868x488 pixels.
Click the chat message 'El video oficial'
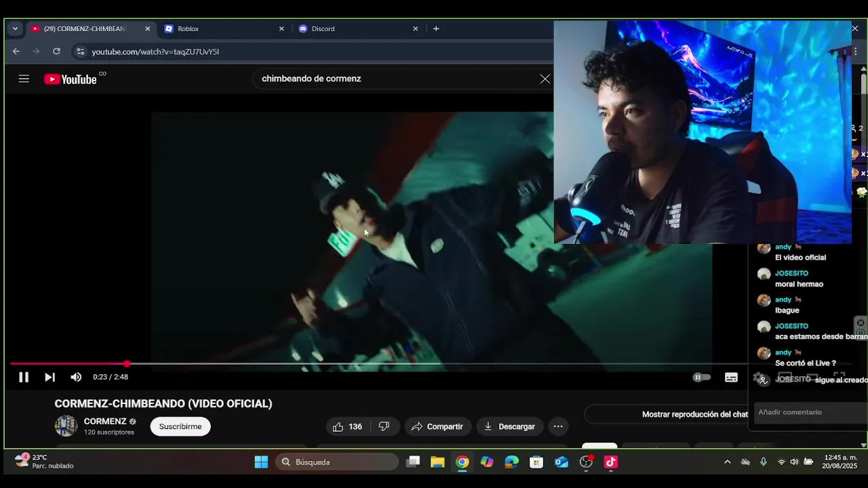pos(800,258)
